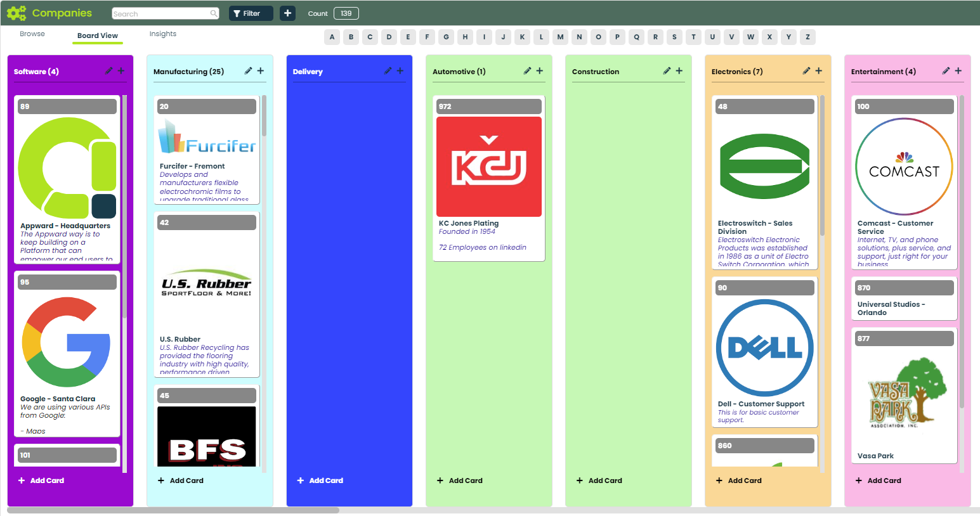Viewport: 980px width, 516px height.
Task: Add Card to the Software column
Action: click(x=41, y=481)
